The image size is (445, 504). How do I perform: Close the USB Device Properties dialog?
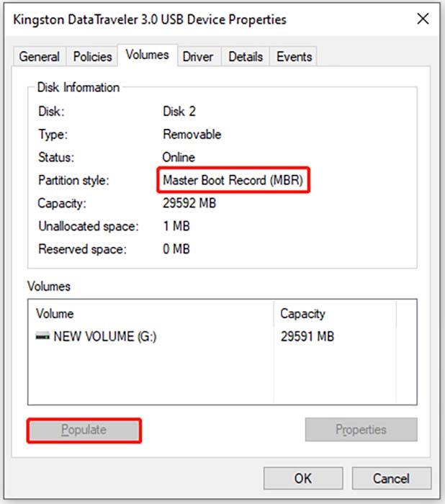coord(423,19)
